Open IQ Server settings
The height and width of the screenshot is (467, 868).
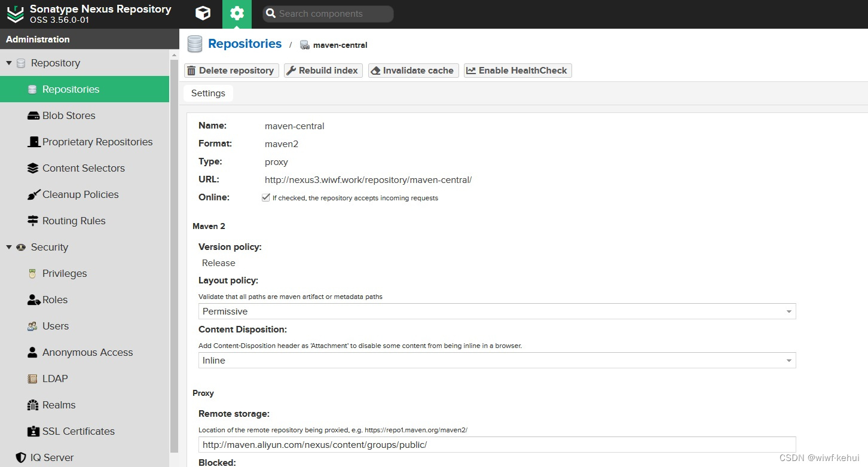[85, 457]
